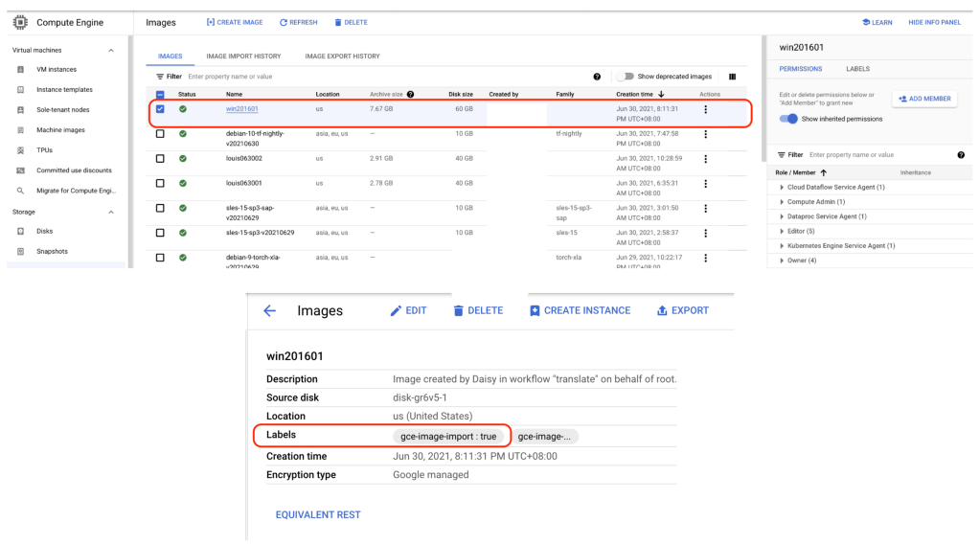The image size is (980, 544).
Task: Expand the Owner (4) role
Action: point(782,261)
